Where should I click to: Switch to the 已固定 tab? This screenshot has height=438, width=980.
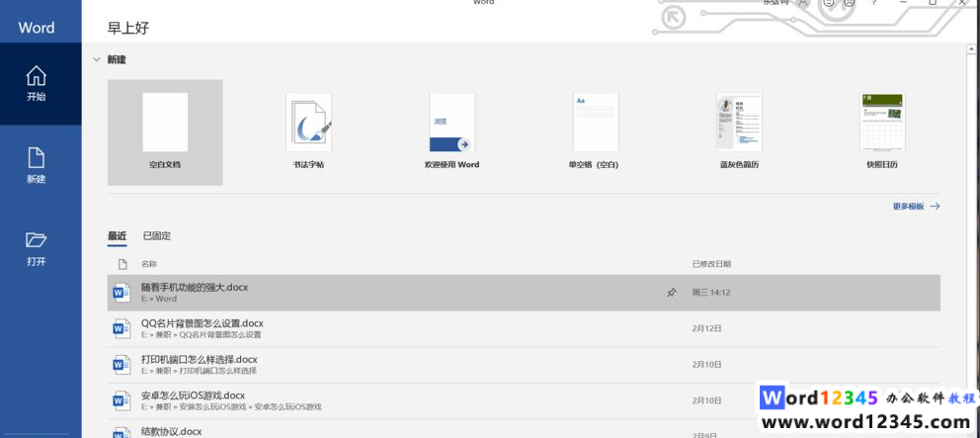click(x=157, y=236)
